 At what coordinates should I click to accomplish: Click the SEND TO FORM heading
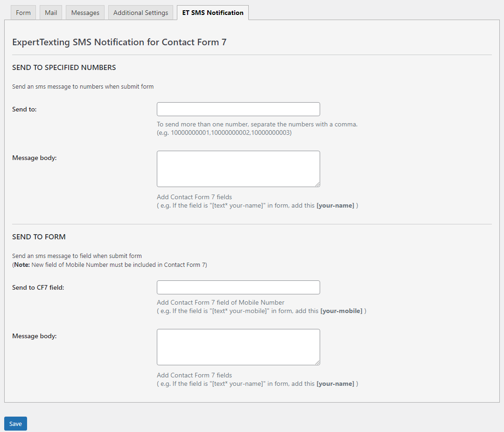39,237
